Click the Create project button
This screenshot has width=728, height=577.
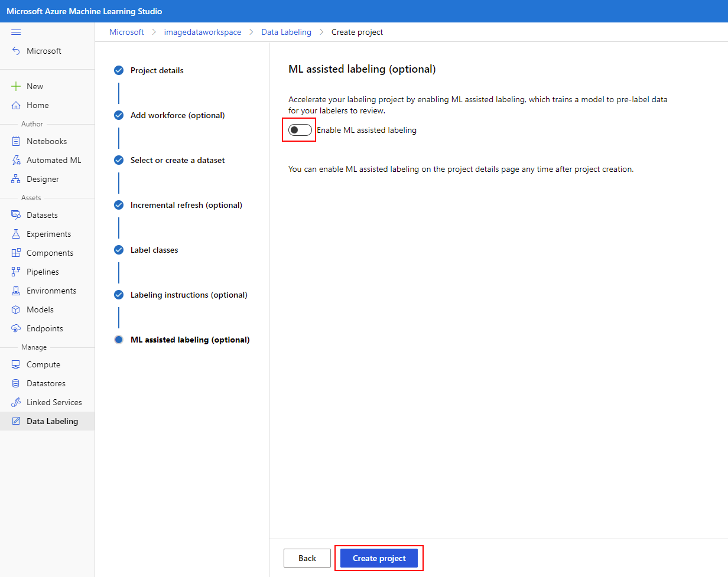pos(379,558)
